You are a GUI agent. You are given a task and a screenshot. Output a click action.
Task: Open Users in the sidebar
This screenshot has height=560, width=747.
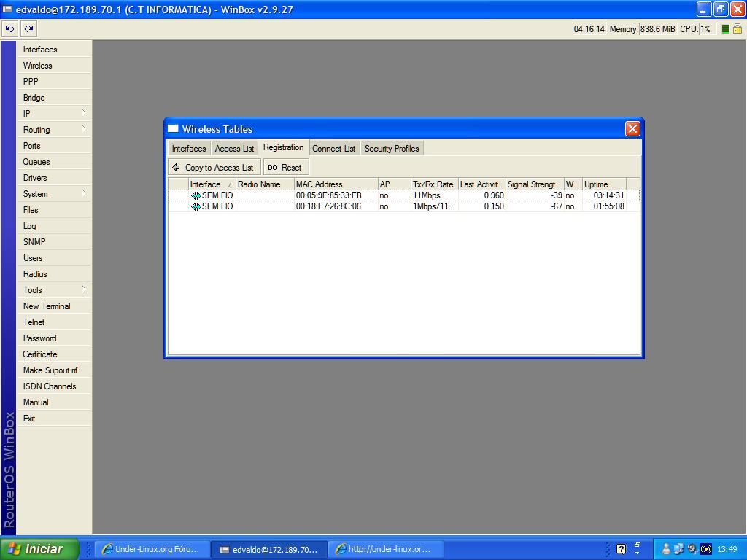pos(54,258)
